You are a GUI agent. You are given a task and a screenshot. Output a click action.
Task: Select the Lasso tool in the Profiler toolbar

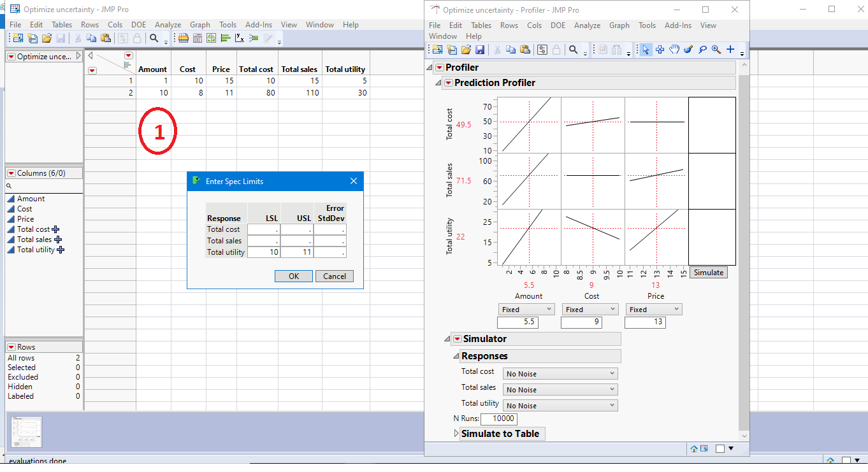(x=702, y=49)
